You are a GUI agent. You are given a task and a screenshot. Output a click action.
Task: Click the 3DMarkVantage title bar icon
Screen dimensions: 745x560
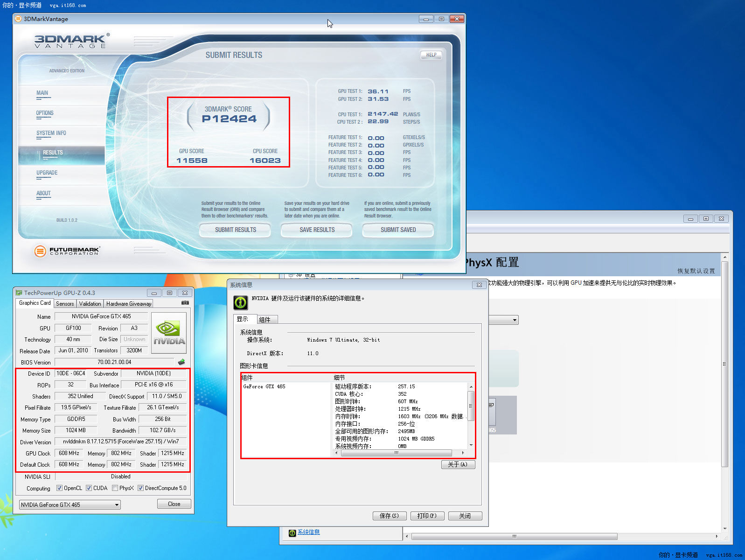[18, 19]
